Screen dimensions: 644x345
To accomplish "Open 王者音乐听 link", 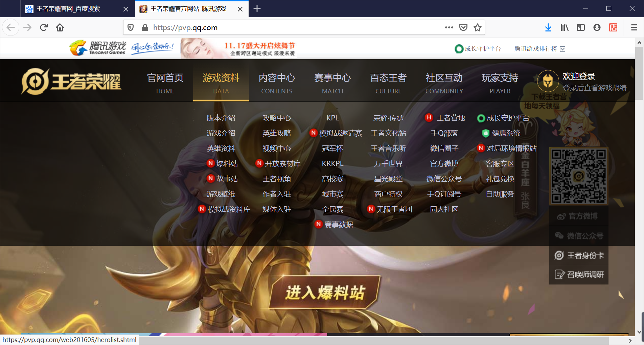I will click(x=388, y=148).
